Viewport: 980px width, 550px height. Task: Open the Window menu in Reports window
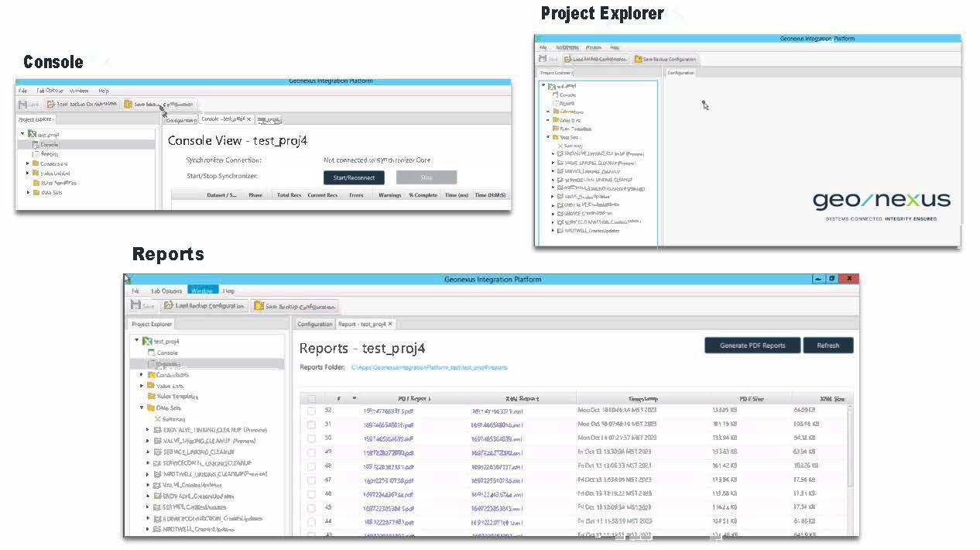(203, 290)
